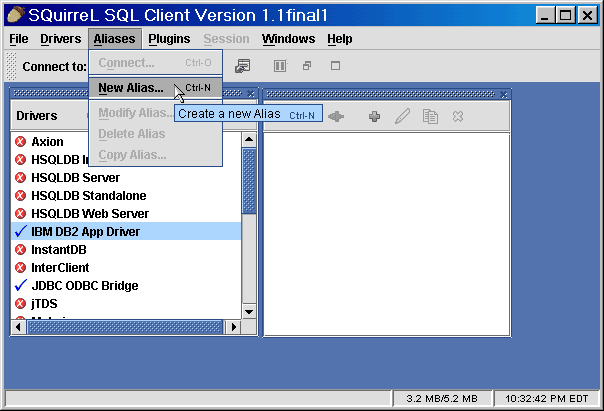The width and height of the screenshot is (604, 411).
Task: Click the connect to alias plug icon
Action: pos(336,116)
